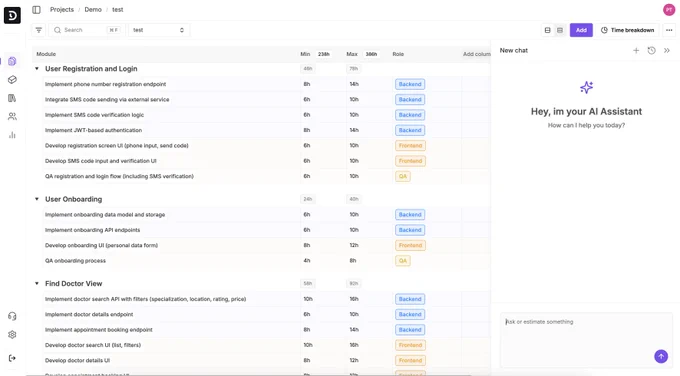The width and height of the screenshot is (680, 376).
Task: Open the settings gear in sidebar
Action: (x=12, y=335)
